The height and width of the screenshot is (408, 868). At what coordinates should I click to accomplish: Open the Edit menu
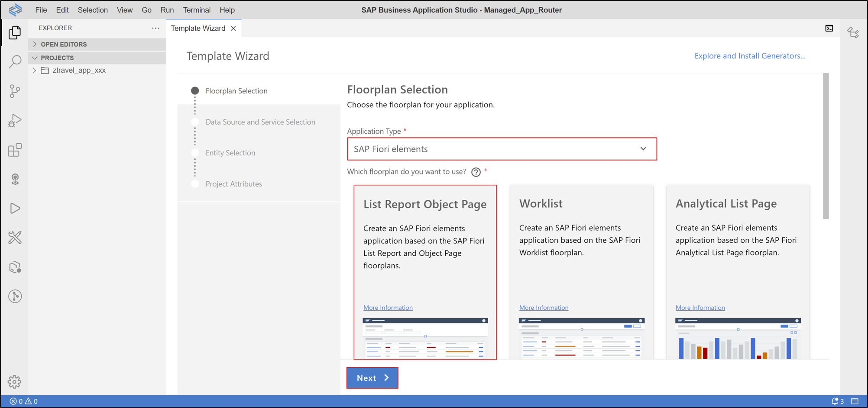(62, 10)
